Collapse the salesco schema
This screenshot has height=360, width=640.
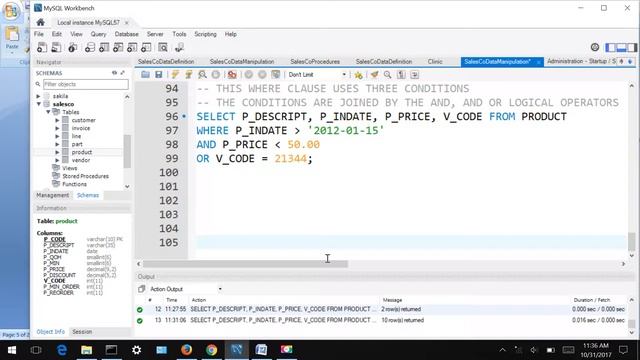tap(38, 104)
